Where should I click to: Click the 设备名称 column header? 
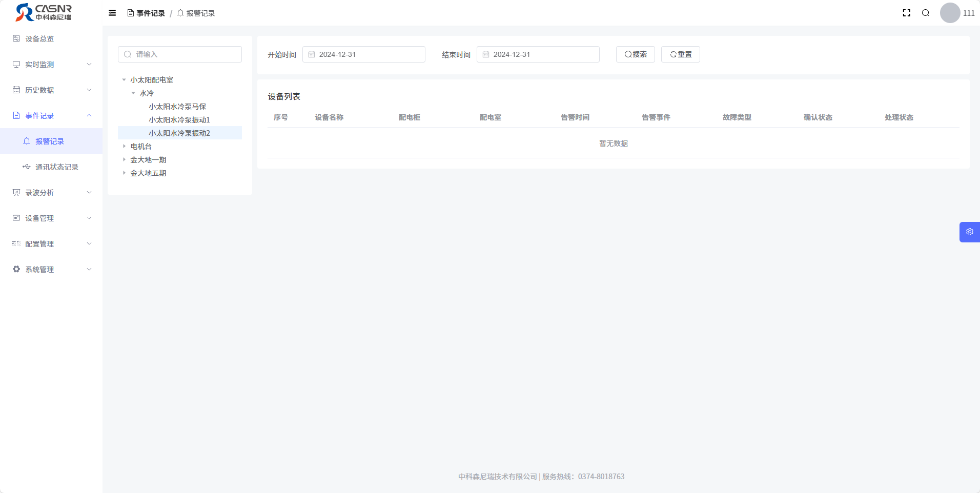(x=329, y=117)
